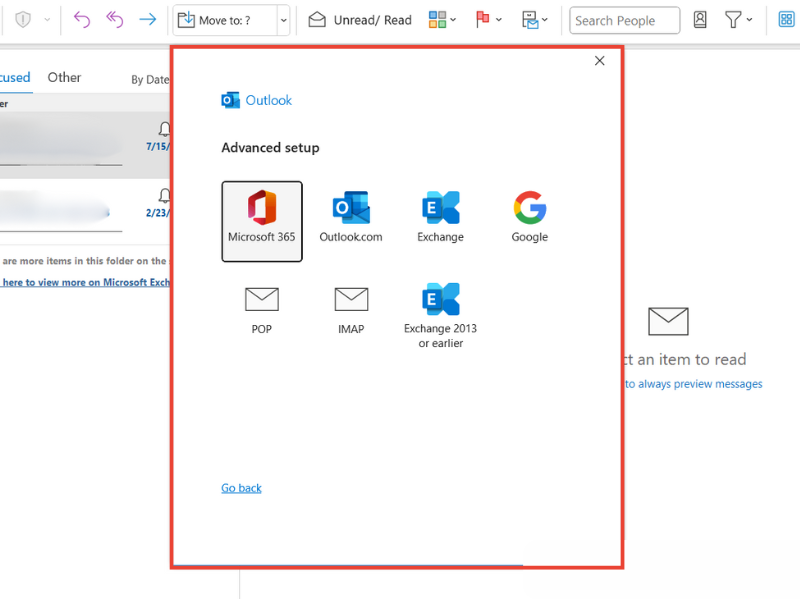
Task: Expand the Follow Up flag dropdown
Action: point(497,19)
